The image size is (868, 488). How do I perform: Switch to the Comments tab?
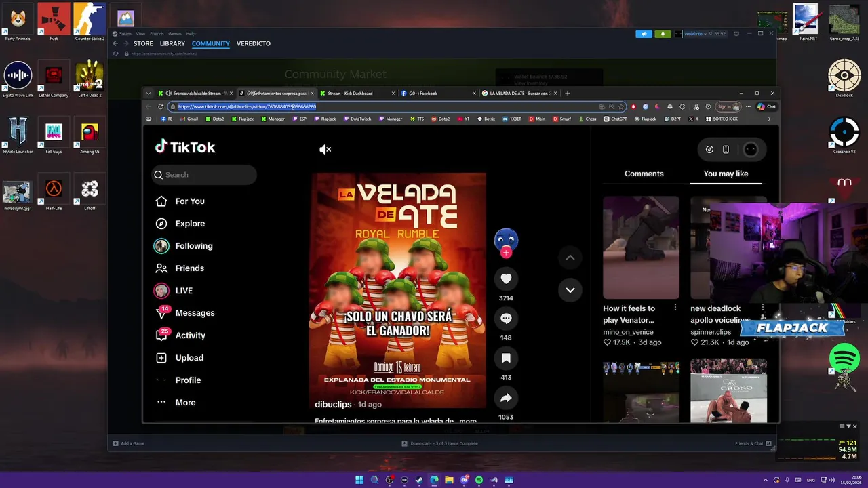pyautogui.click(x=644, y=174)
